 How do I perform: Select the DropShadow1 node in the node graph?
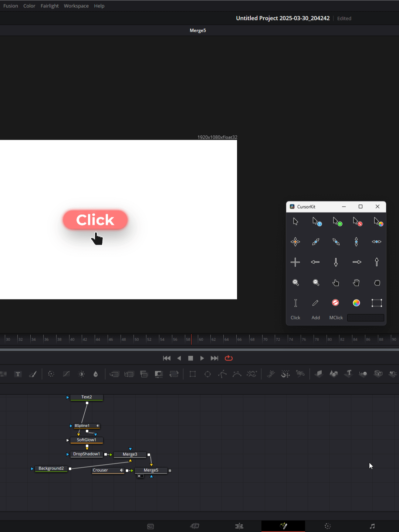(x=86, y=454)
